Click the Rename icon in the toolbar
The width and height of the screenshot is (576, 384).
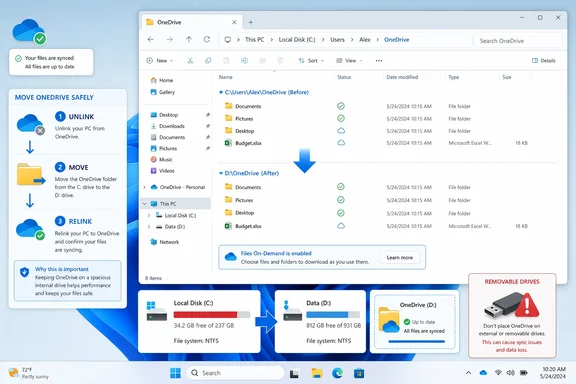point(244,61)
